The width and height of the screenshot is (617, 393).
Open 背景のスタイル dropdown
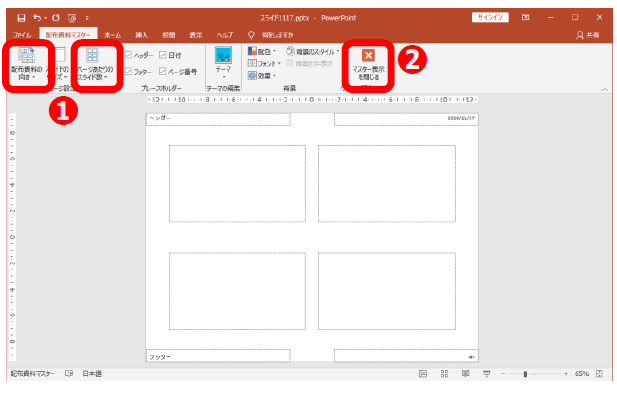(x=313, y=52)
